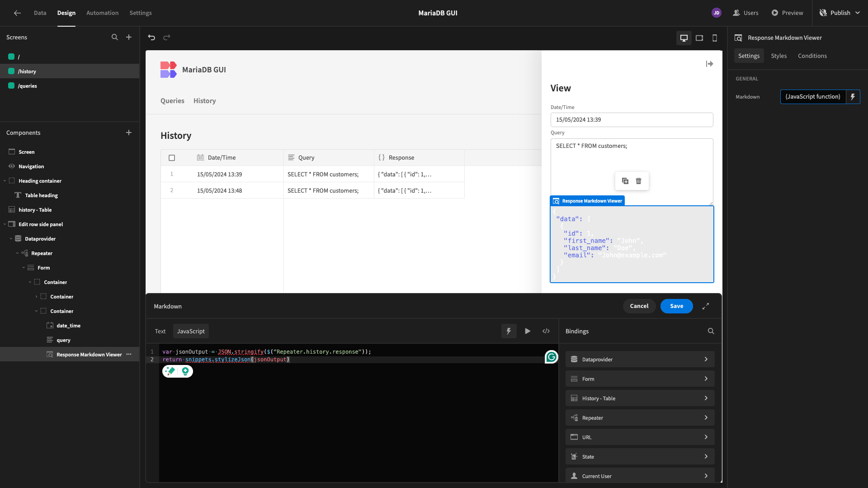Screen dimensions: 868x488
Task: Expand the Markdown editor to fullscreen
Action: click(706, 307)
